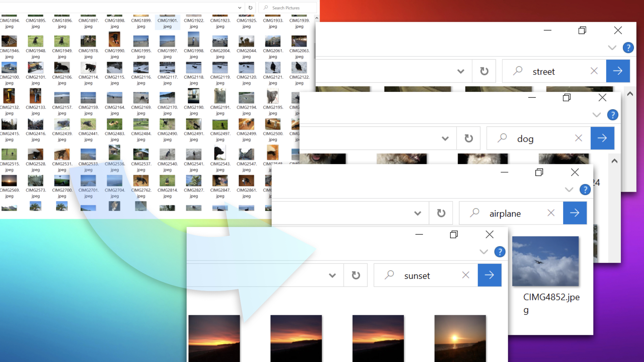Click the refresh icon beside Search Pictures

(x=250, y=8)
